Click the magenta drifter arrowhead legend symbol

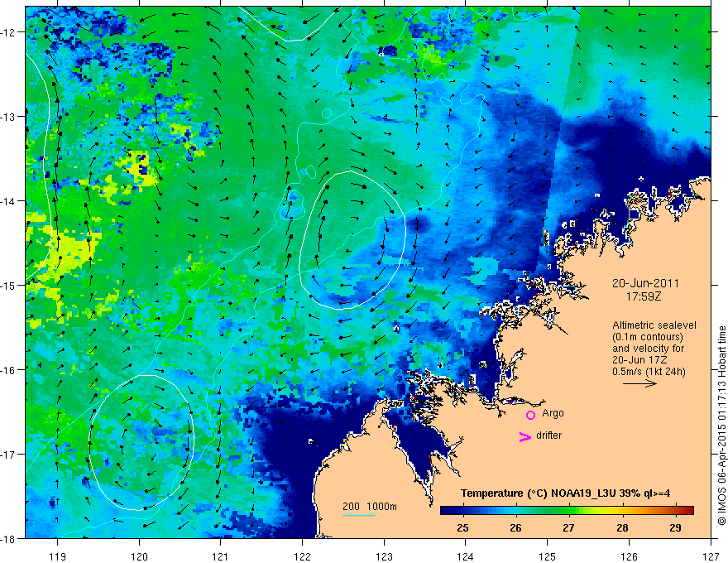524,436
